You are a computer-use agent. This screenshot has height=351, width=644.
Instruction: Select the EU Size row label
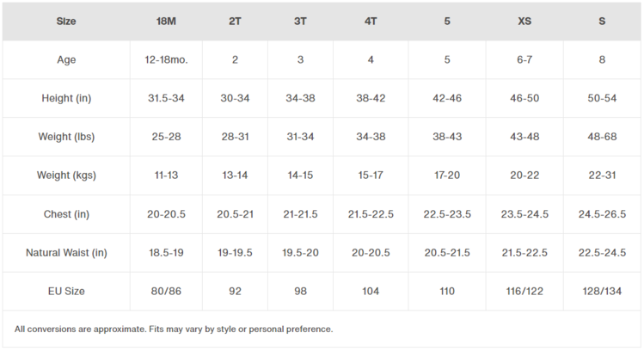pyautogui.click(x=65, y=292)
